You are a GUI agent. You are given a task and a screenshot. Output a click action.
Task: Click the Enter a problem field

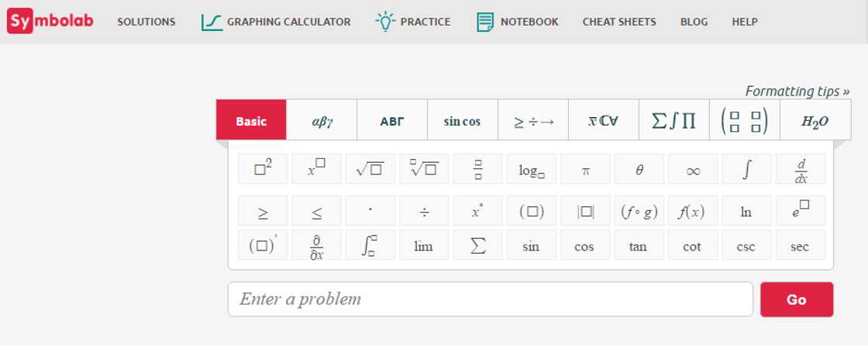(490, 299)
